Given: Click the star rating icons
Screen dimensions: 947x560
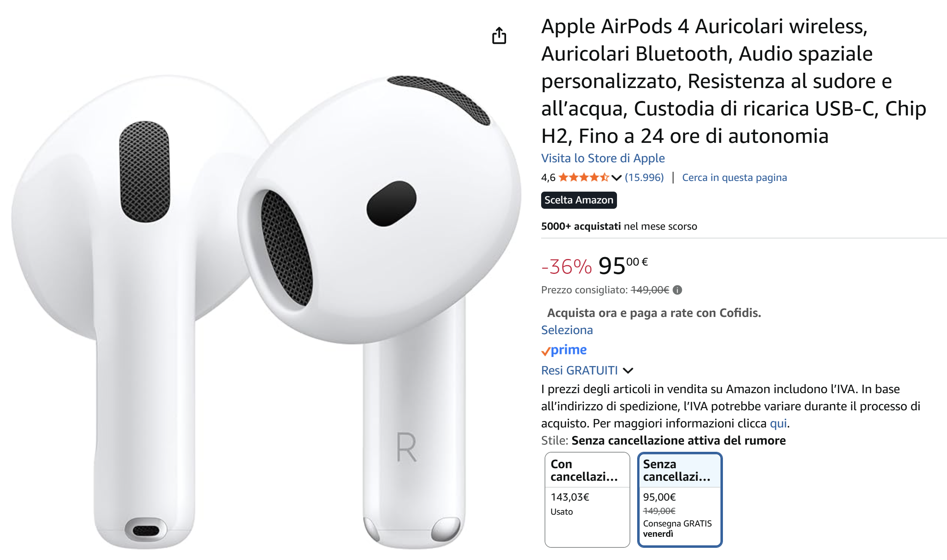Looking at the screenshot, I should pos(584,177).
